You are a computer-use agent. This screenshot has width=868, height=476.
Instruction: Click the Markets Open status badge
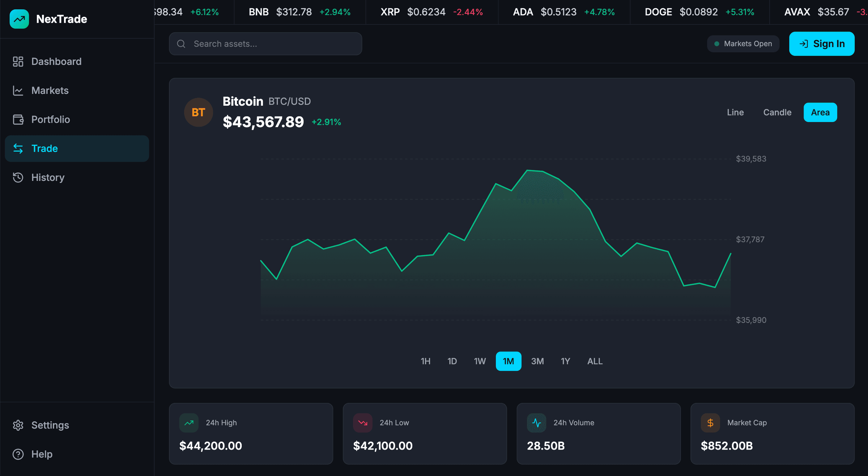click(x=743, y=44)
